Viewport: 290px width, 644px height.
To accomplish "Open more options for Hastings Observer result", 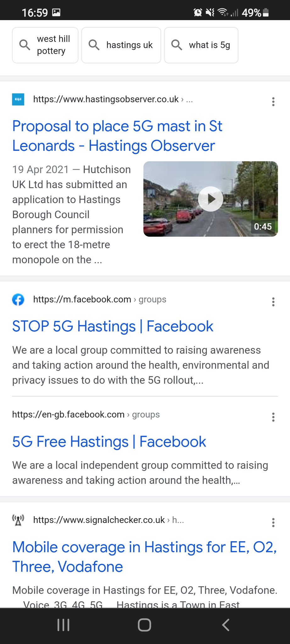I will coord(273,102).
